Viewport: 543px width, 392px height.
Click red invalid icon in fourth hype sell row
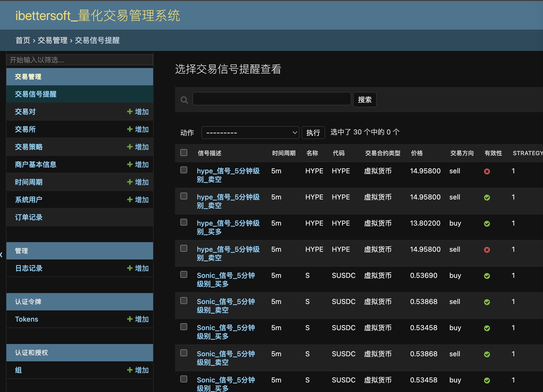point(487,250)
